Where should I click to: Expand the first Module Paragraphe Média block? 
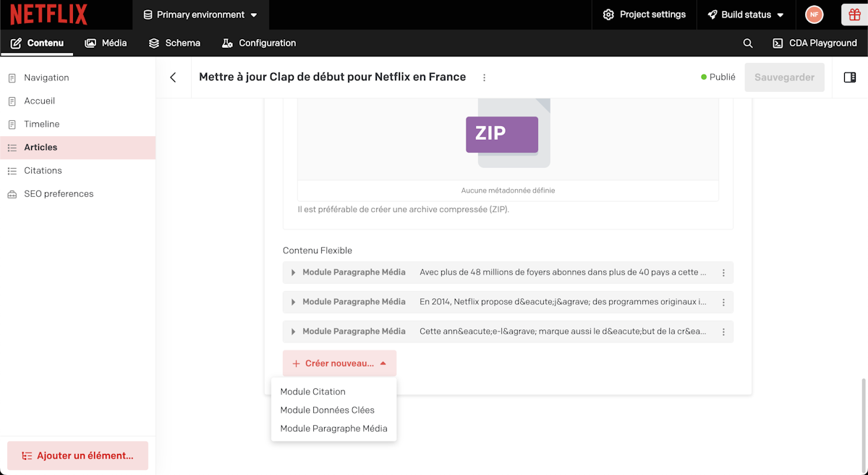pyautogui.click(x=293, y=273)
